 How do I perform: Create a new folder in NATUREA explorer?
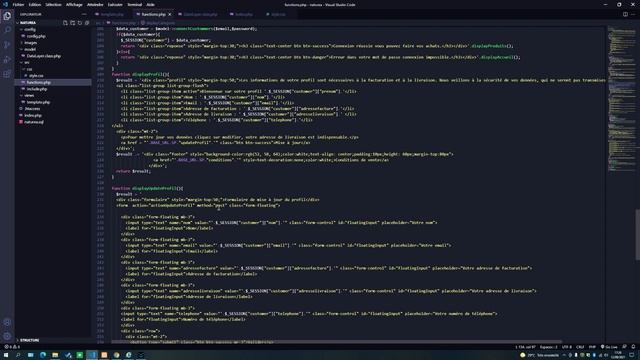point(73,23)
